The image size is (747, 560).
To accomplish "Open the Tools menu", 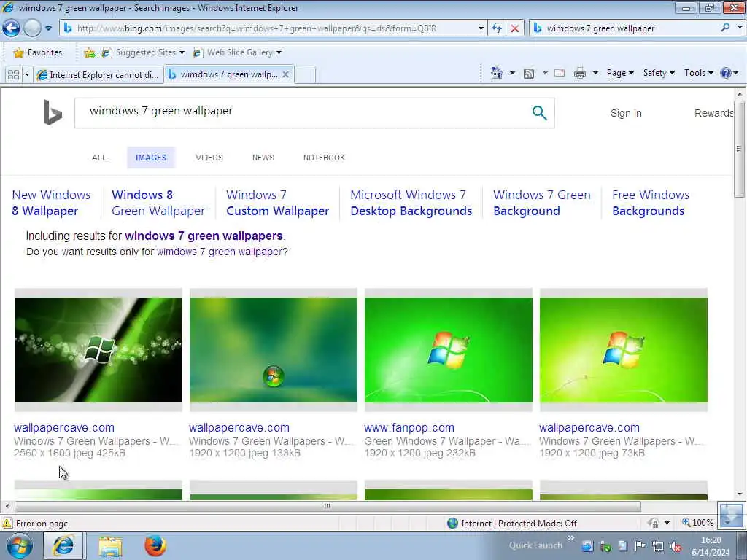I will click(x=698, y=73).
